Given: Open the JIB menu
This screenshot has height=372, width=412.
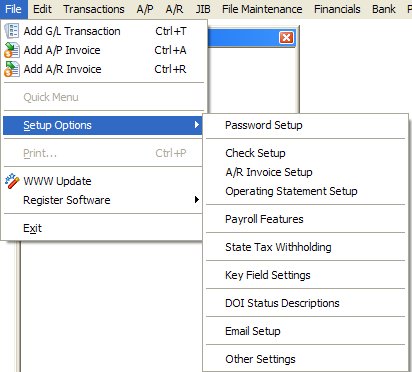Looking at the screenshot, I should tap(203, 9).
